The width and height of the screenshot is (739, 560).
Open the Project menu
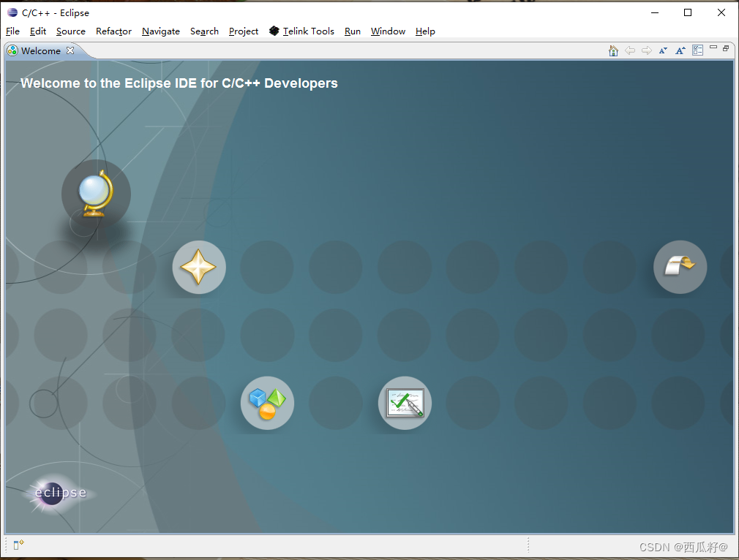point(243,31)
